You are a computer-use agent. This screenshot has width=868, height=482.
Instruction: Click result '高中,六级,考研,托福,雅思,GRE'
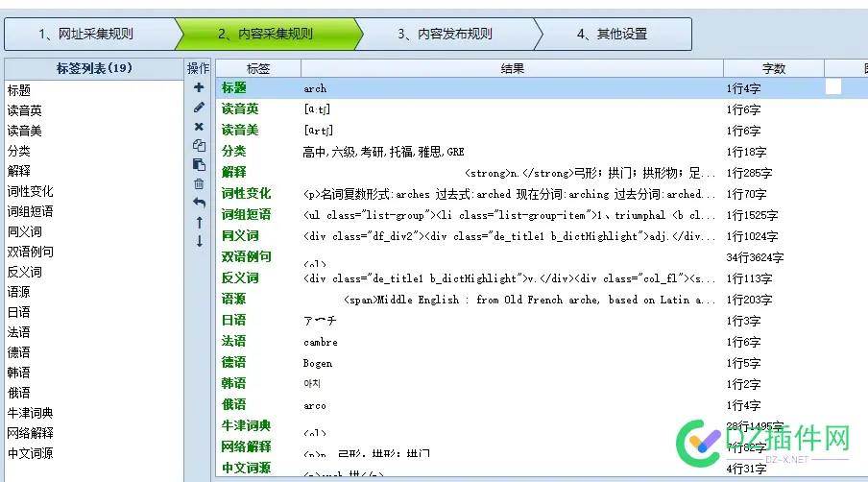[384, 152]
